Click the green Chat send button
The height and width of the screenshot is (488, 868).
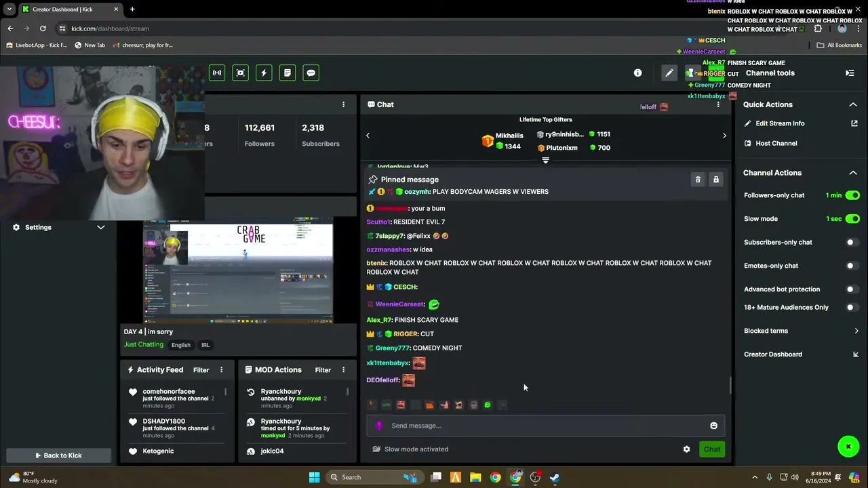(x=712, y=449)
